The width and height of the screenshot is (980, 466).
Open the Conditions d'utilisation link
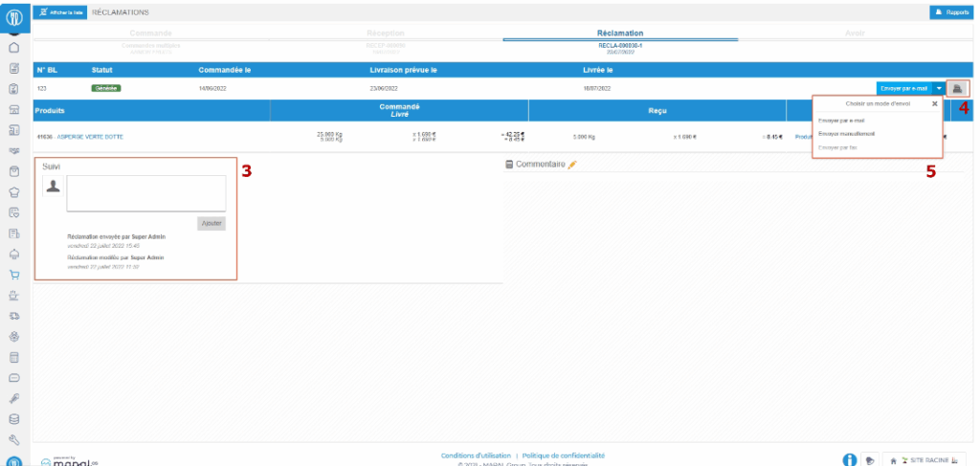point(475,455)
